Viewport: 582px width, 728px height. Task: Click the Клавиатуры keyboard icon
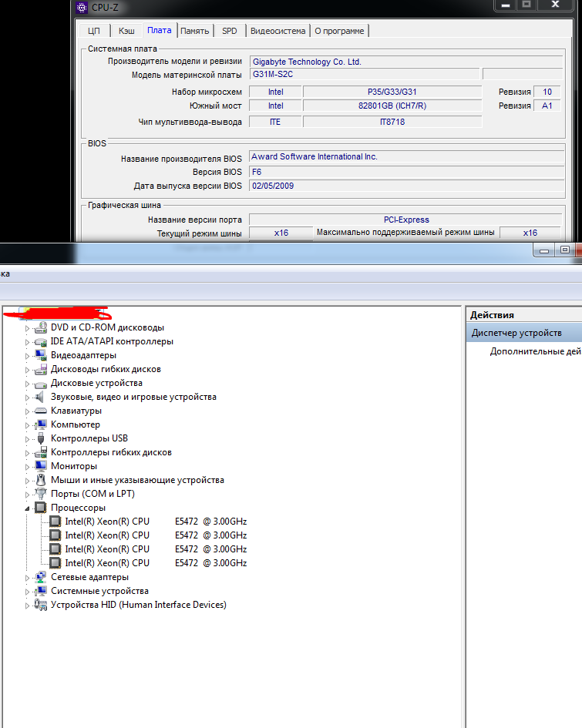(41, 411)
